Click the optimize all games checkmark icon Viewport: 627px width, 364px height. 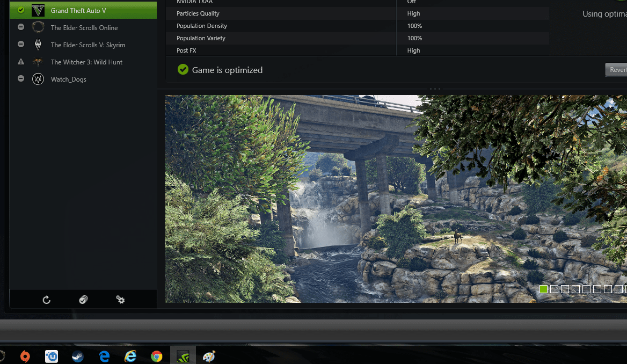[x=83, y=300]
